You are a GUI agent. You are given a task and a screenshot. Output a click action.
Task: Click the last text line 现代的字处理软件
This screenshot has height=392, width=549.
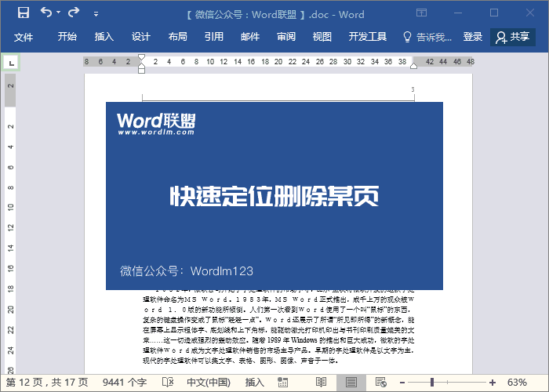(240, 361)
